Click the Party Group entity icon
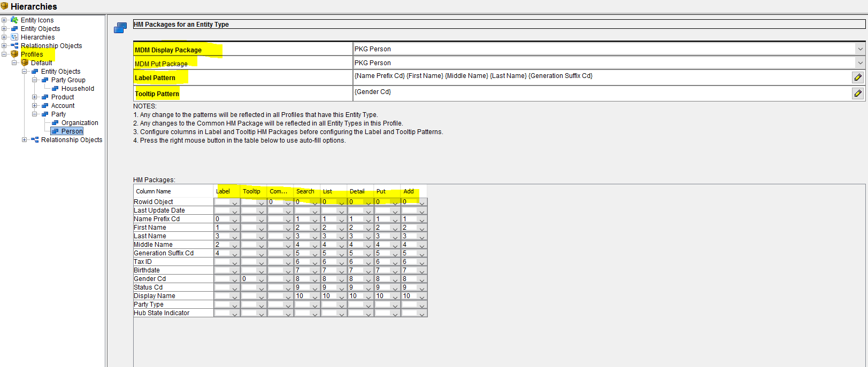The image size is (868, 367). point(45,80)
